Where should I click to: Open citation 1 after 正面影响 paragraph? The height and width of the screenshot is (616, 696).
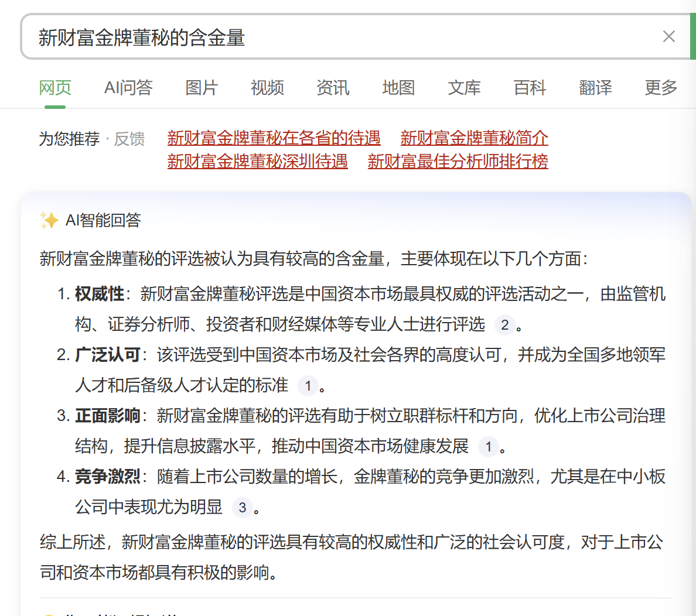pos(488,446)
